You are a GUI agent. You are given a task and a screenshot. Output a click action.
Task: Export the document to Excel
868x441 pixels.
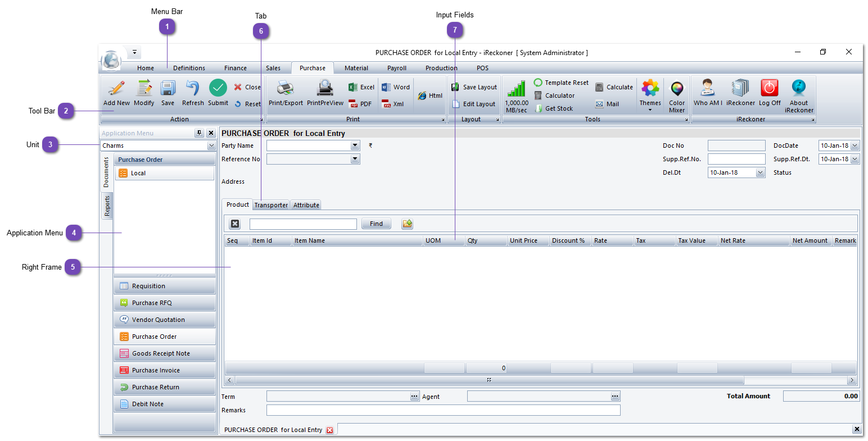(361, 87)
